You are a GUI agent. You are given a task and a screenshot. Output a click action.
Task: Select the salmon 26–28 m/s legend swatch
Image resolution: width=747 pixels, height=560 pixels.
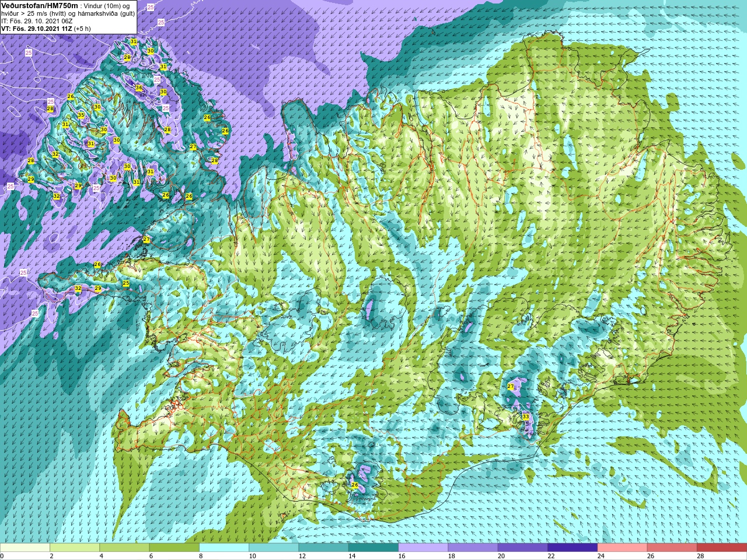click(x=672, y=548)
